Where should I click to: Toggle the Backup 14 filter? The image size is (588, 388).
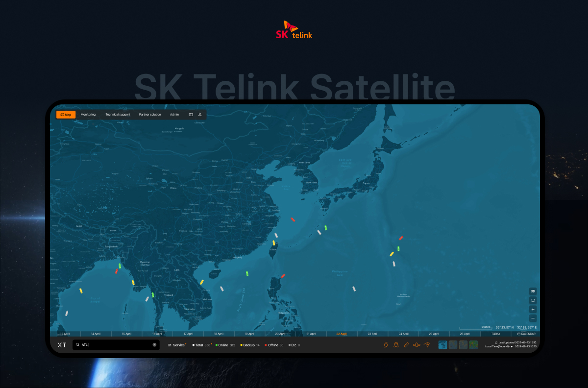coord(250,345)
